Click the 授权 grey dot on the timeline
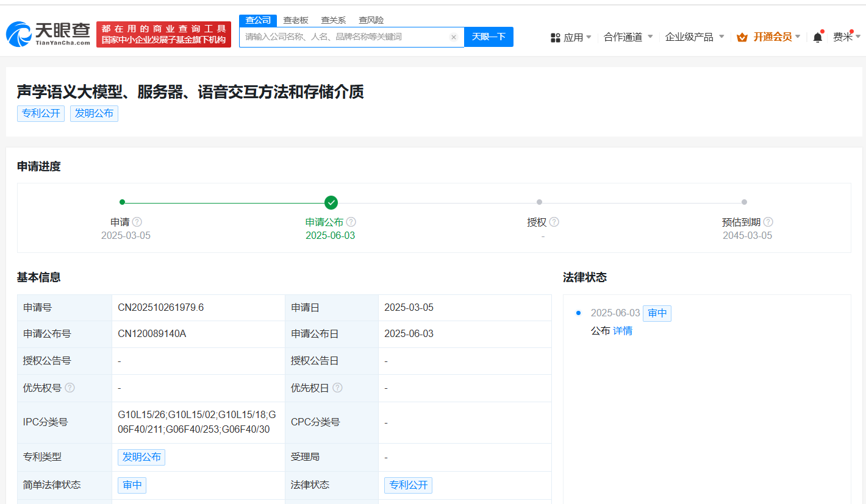Image resolution: width=866 pixels, height=504 pixels. coord(539,202)
